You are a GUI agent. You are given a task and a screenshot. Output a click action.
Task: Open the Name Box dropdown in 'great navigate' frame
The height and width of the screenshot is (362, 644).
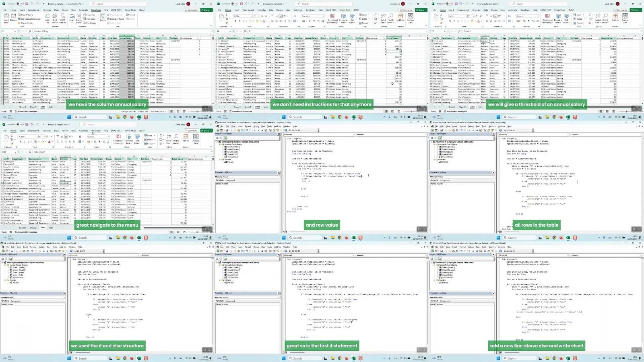tap(16, 152)
